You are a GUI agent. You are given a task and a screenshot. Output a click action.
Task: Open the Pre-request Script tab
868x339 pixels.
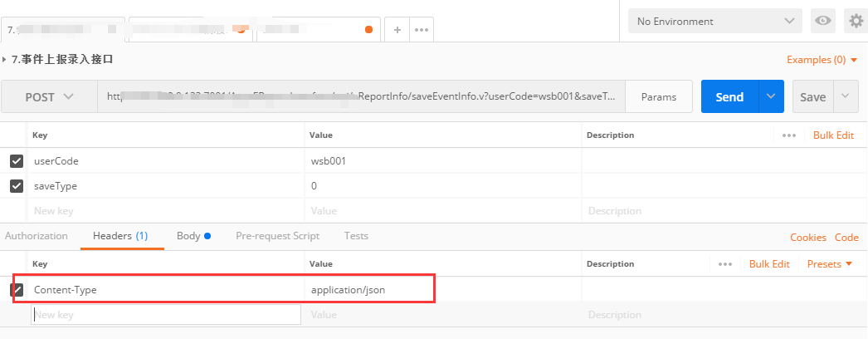coord(277,236)
